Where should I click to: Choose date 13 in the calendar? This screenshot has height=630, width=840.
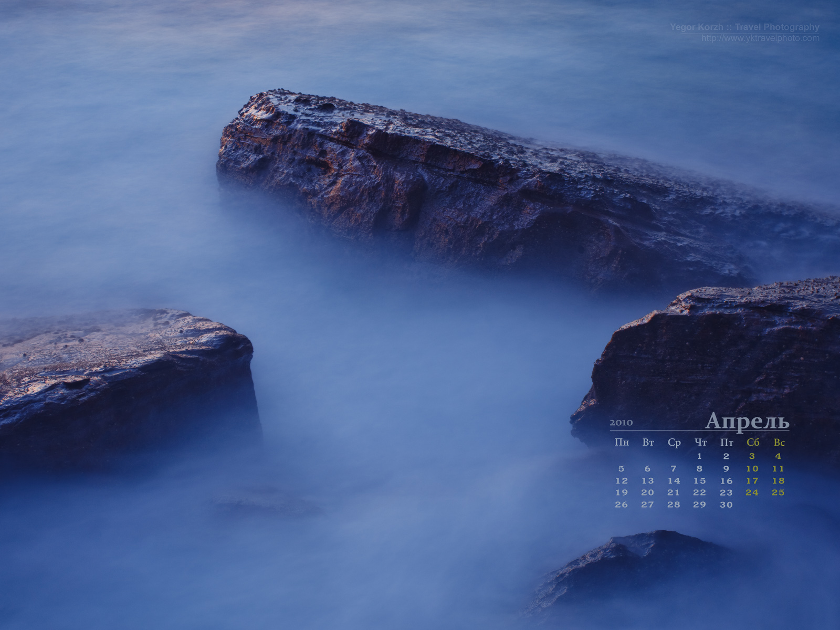coord(647,480)
